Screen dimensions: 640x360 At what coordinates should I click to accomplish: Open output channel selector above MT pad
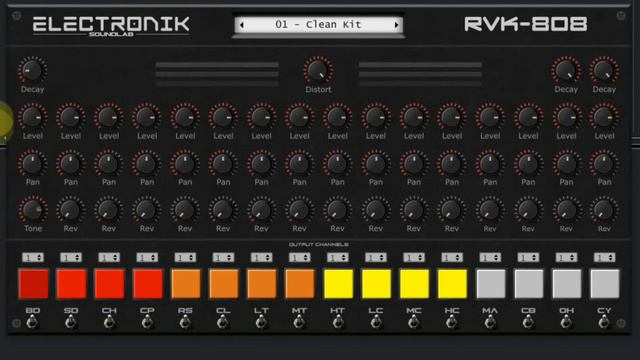(300, 258)
